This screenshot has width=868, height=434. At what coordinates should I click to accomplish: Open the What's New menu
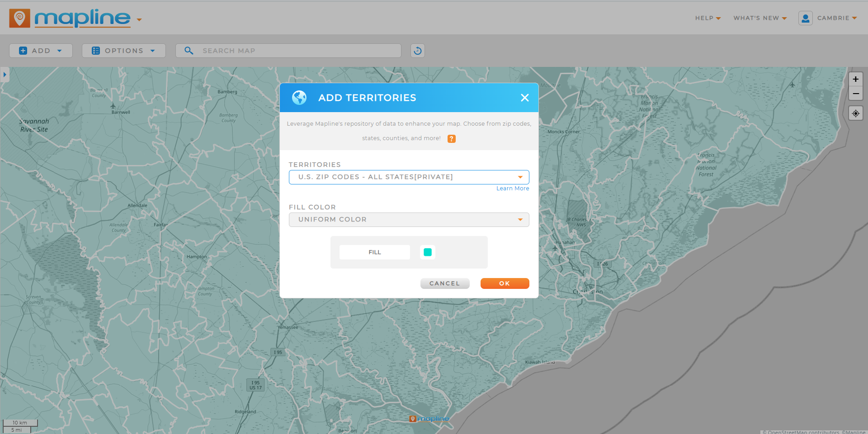(x=759, y=18)
